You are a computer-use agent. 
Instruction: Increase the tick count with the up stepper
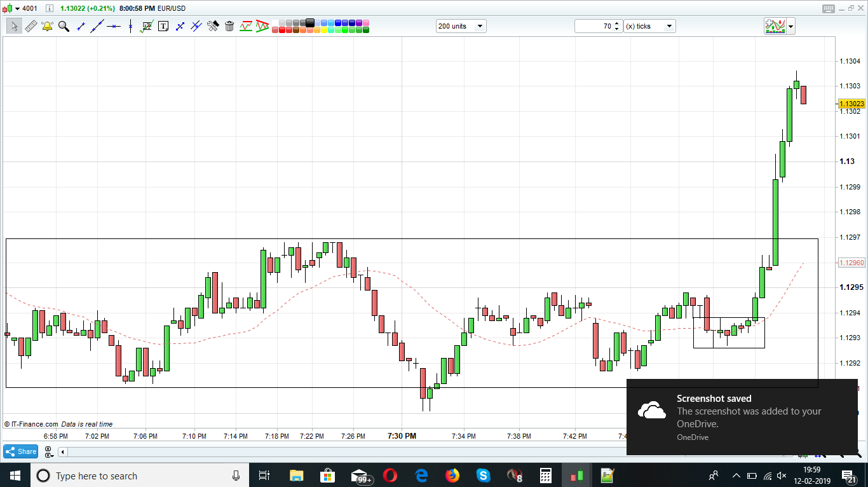[x=616, y=23]
